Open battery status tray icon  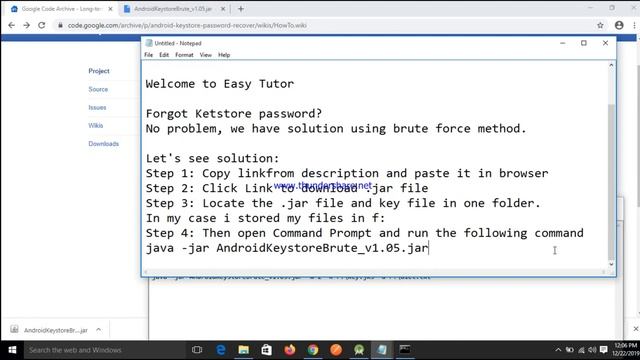(x=569, y=350)
